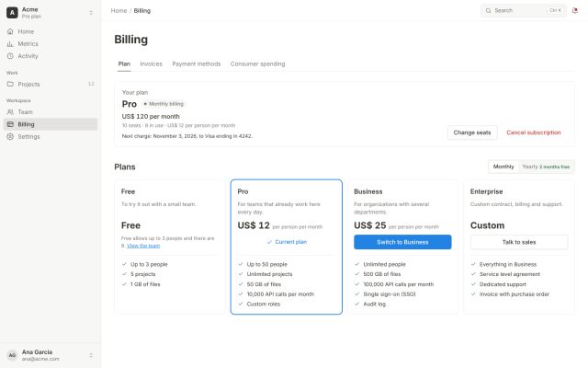Open notifications bell icon

pyautogui.click(x=575, y=10)
